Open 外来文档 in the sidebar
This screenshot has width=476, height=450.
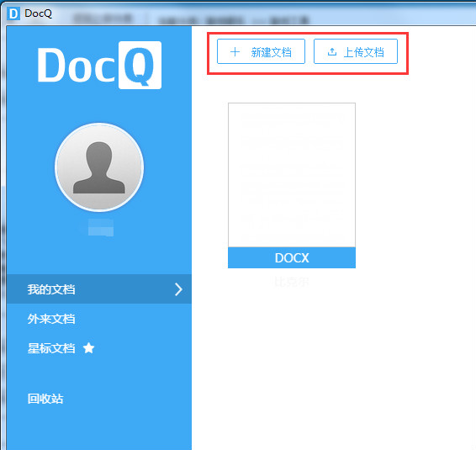(51, 319)
